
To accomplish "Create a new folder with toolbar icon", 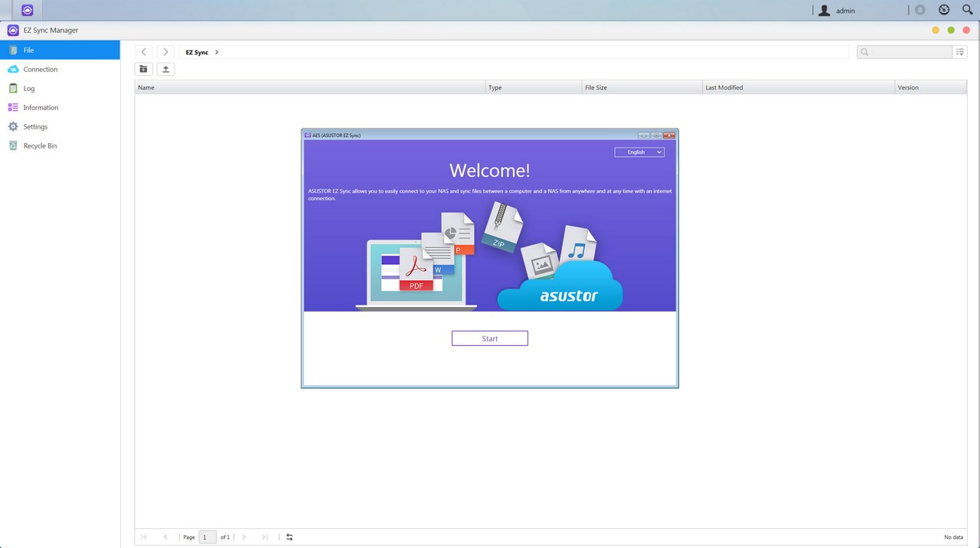I will (143, 69).
